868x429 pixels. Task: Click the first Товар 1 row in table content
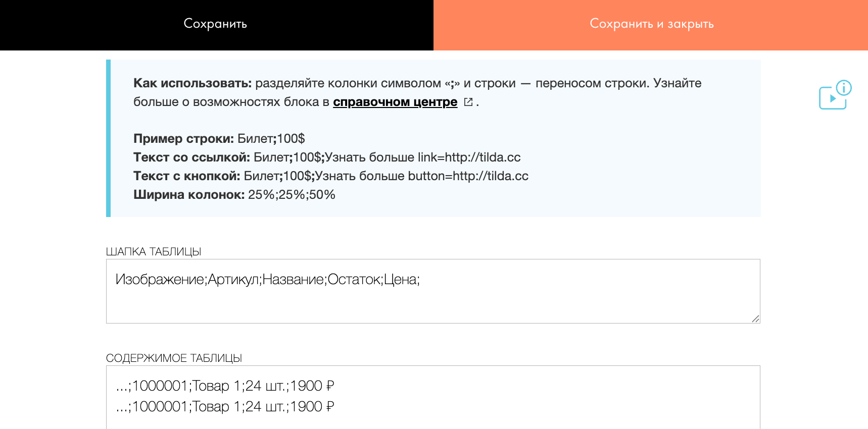pos(225,386)
